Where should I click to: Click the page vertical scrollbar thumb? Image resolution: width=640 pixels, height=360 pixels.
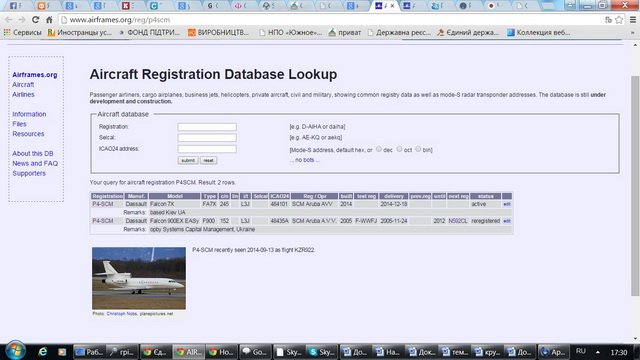(635, 186)
